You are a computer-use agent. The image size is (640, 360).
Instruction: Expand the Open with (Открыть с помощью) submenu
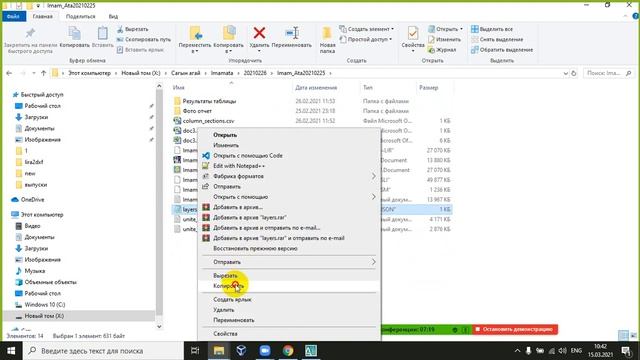pyautogui.click(x=373, y=197)
